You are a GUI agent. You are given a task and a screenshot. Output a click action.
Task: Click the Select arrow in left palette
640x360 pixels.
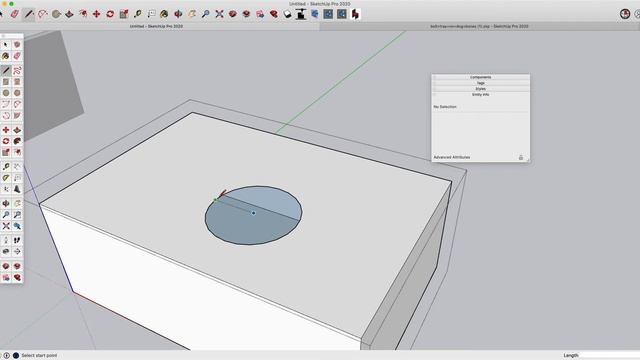[x=6, y=44]
